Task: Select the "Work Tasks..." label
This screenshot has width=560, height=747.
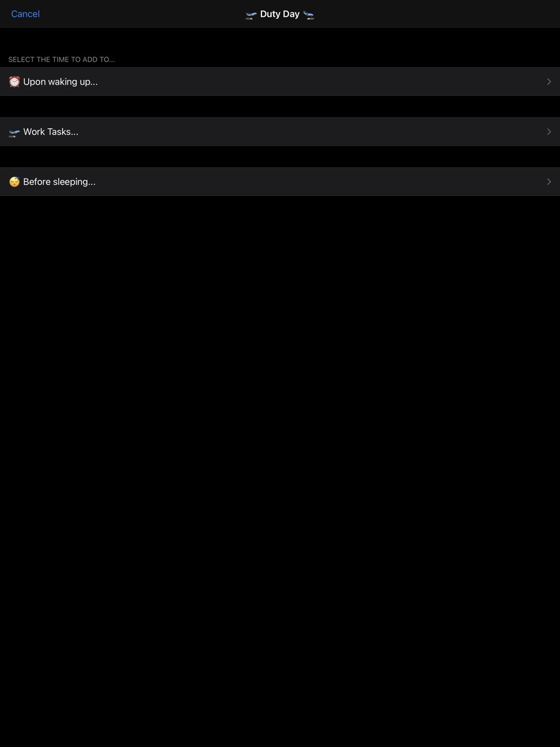Action: [51, 132]
